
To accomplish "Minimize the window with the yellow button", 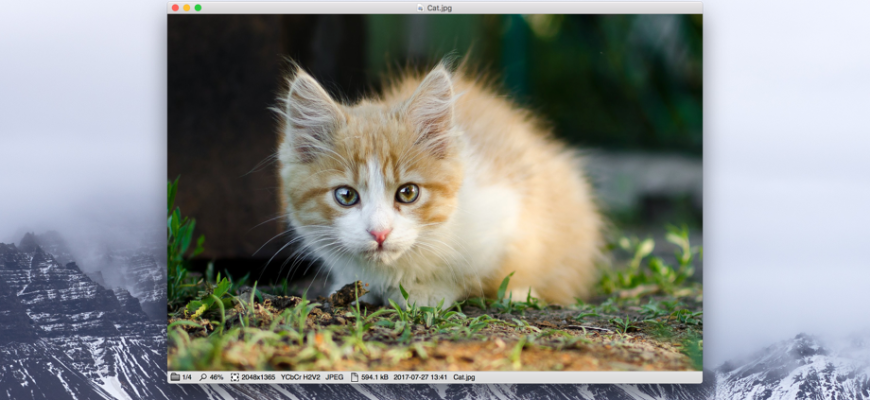I will point(186,8).
